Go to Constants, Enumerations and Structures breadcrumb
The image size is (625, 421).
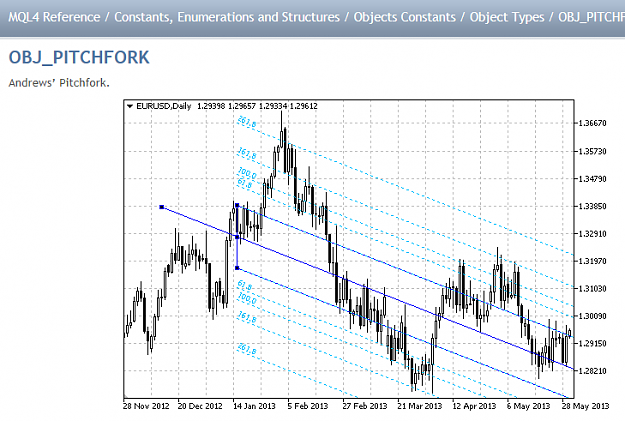(227, 17)
